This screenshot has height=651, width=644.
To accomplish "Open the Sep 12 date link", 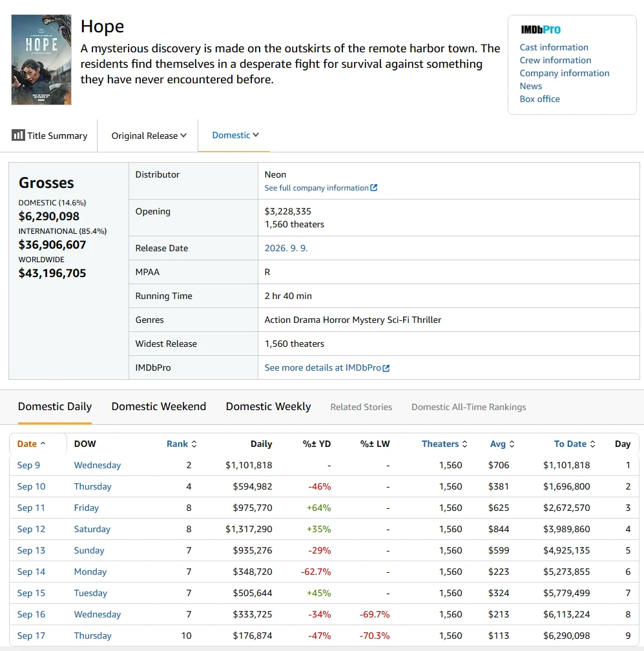I will (31, 529).
